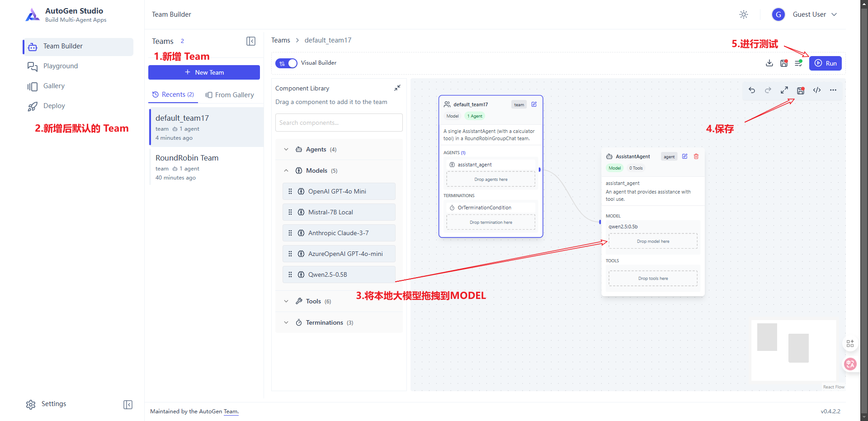Click the grid apps floating icon
This screenshot has width=868, height=421.
tap(850, 344)
